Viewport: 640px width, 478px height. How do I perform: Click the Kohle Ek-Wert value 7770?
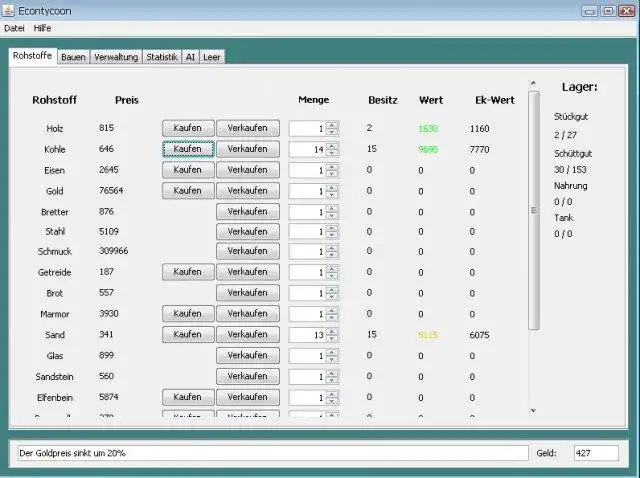(x=479, y=149)
